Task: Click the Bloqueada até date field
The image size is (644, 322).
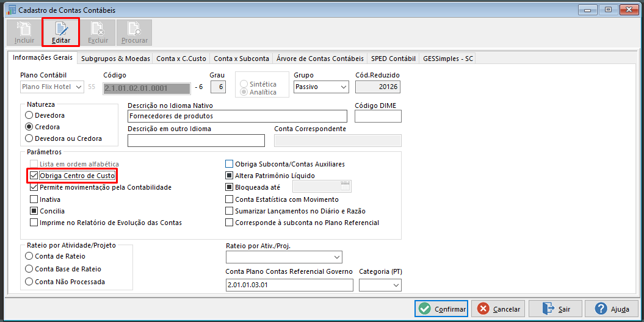Action: pyautogui.click(x=322, y=187)
